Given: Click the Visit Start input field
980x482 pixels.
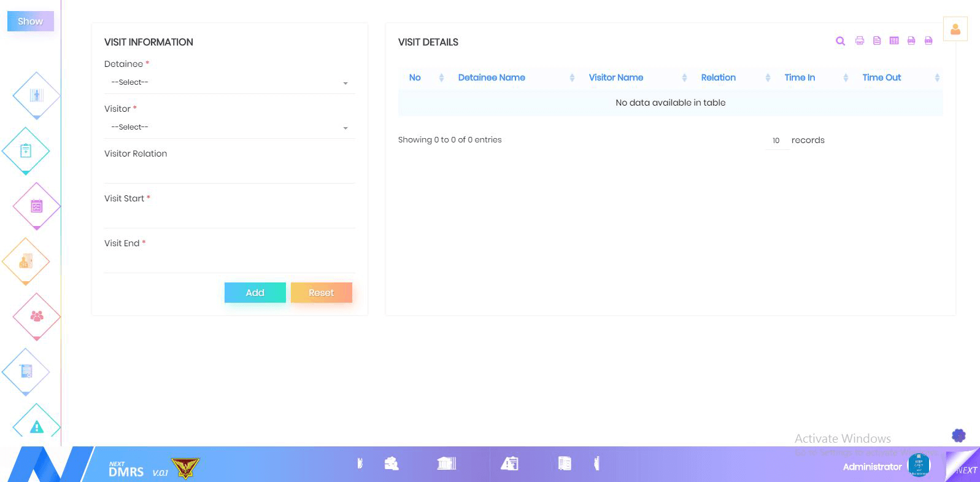Looking at the screenshot, I should coord(229,217).
